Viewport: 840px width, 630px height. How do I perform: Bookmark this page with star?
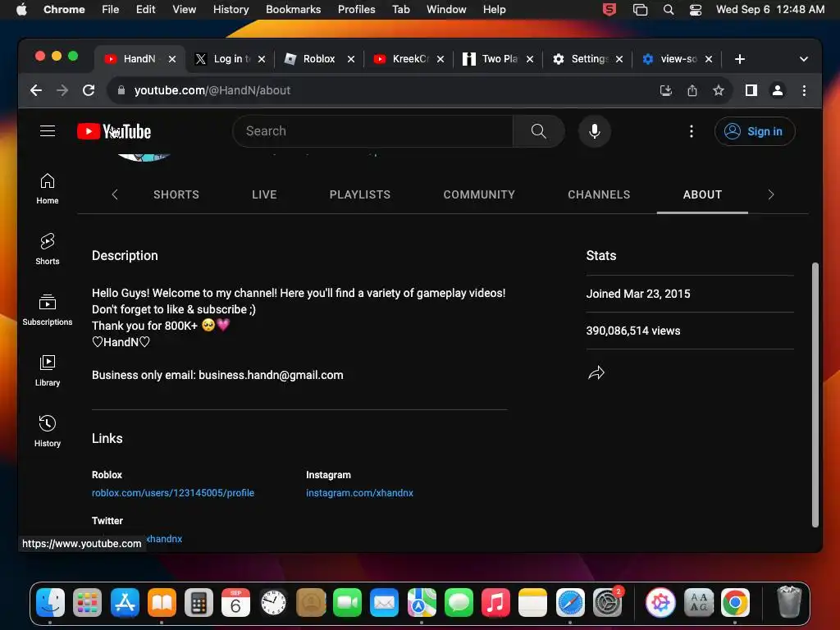tap(719, 90)
